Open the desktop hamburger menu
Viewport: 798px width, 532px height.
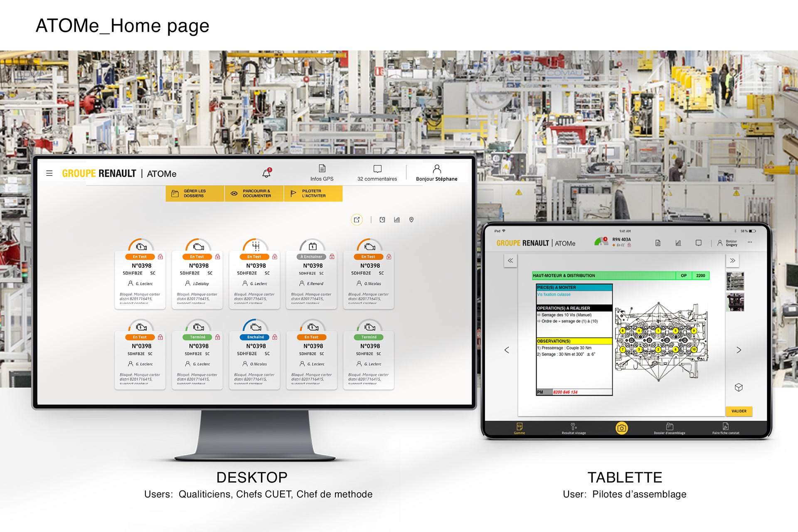(x=49, y=173)
